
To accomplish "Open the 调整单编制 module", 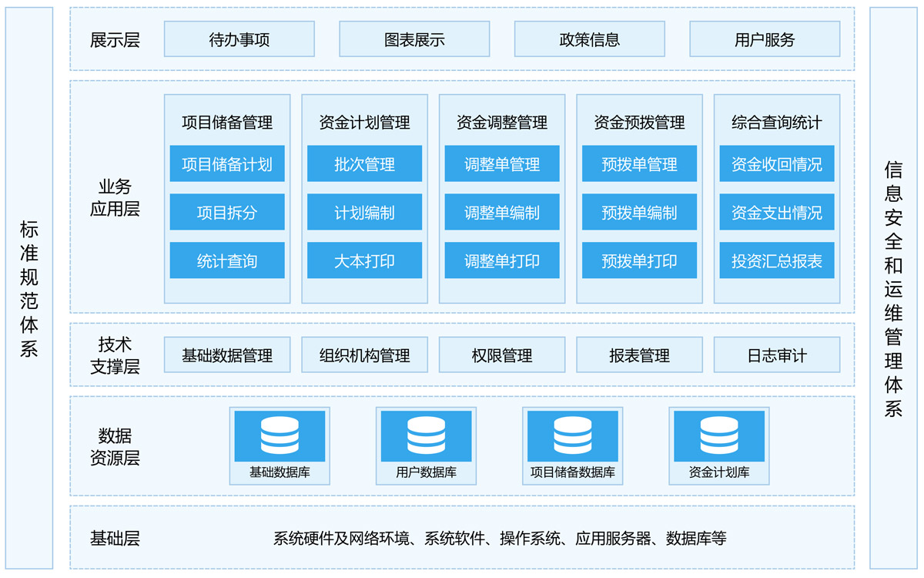I will click(x=502, y=213).
